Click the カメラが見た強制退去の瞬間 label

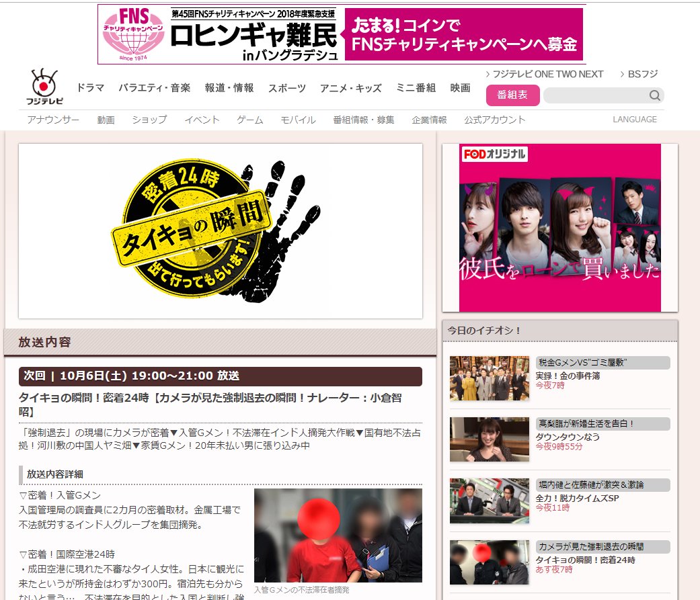(x=602, y=547)
